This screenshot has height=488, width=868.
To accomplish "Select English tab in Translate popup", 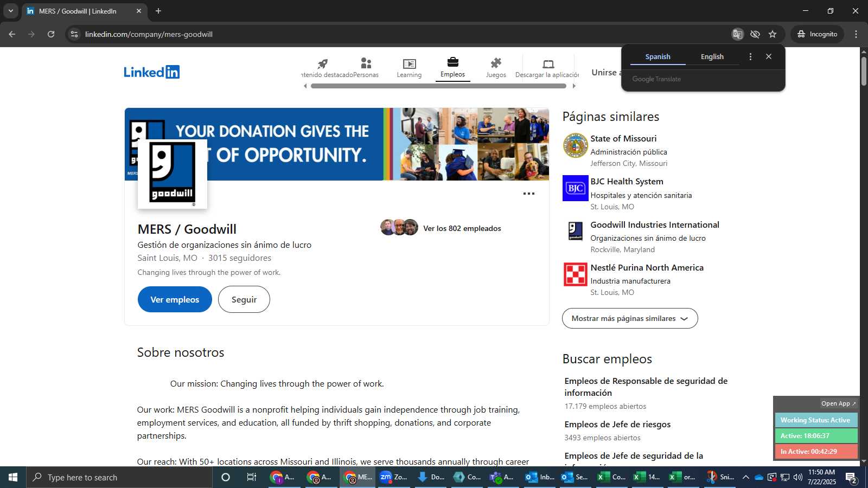I will click(x=712, y=57).
